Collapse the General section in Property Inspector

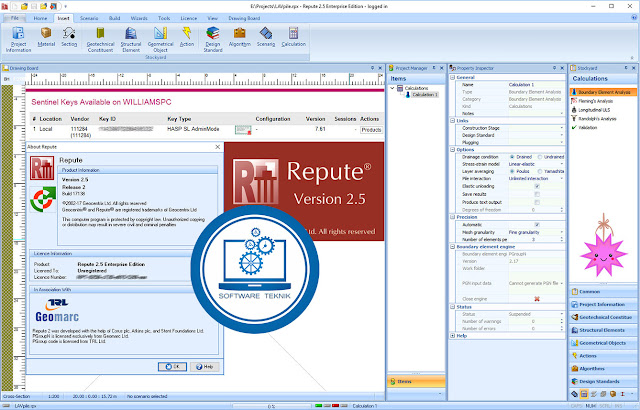pyautogui.click(x=453, y=77)
